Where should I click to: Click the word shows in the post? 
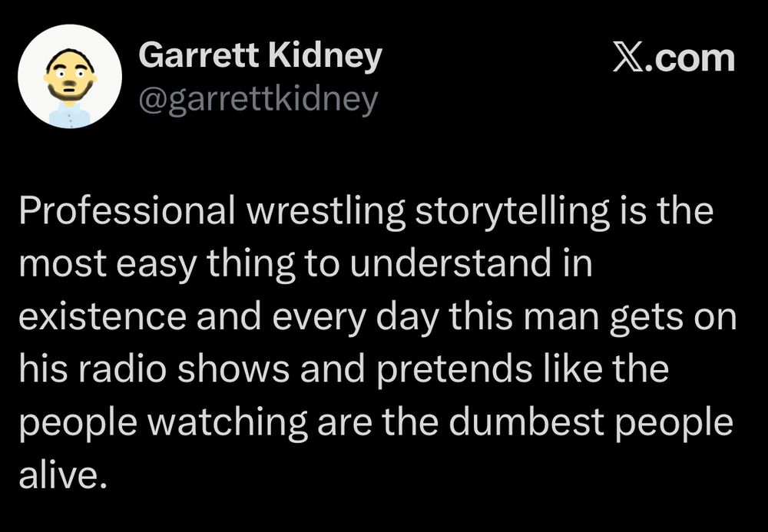[x=233, y=368]
